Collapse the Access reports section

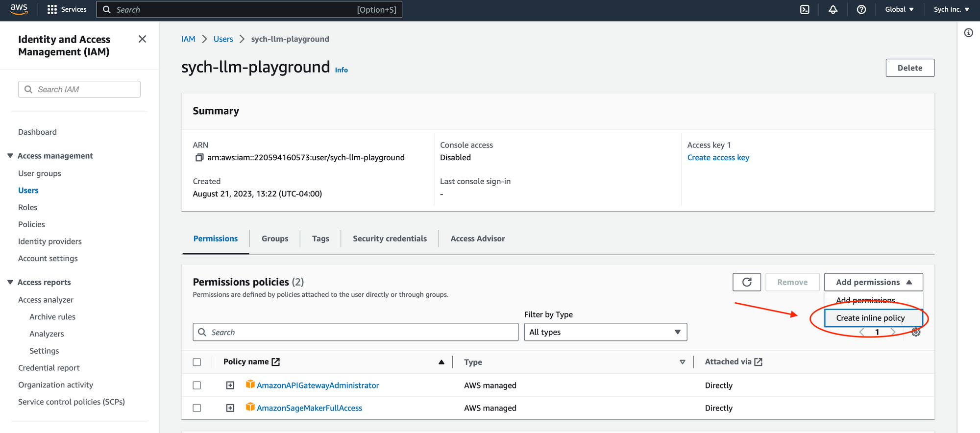[10, 282]
